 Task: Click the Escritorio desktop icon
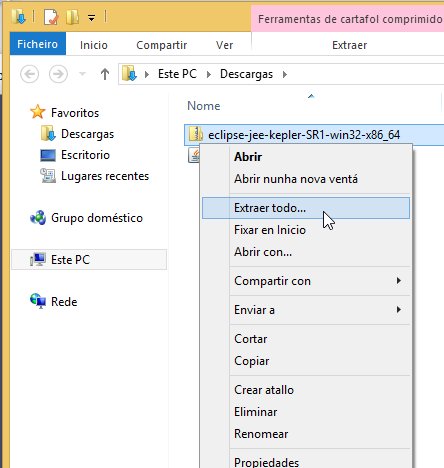(x=48, y=155)
